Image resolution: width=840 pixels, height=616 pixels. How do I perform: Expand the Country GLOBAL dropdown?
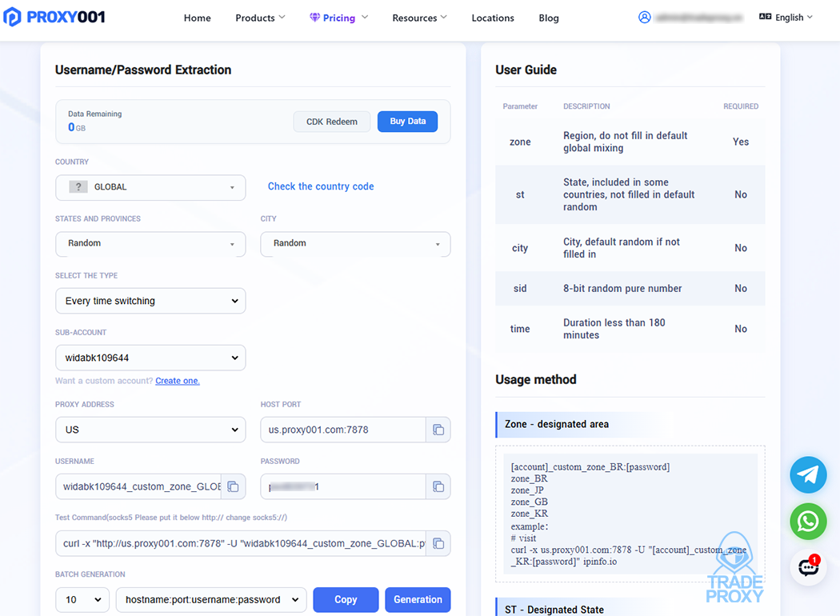[x=150, y=187]
